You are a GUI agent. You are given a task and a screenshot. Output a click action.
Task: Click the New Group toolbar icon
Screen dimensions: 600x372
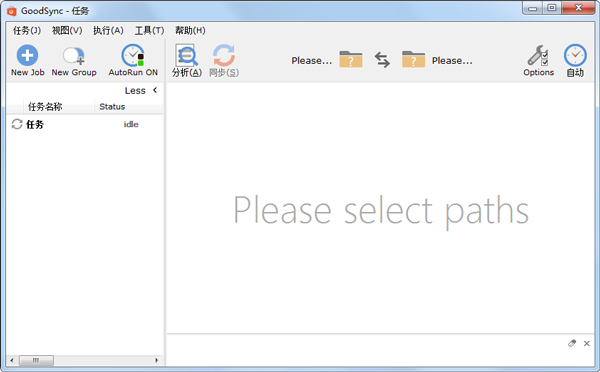pos(74,56)
